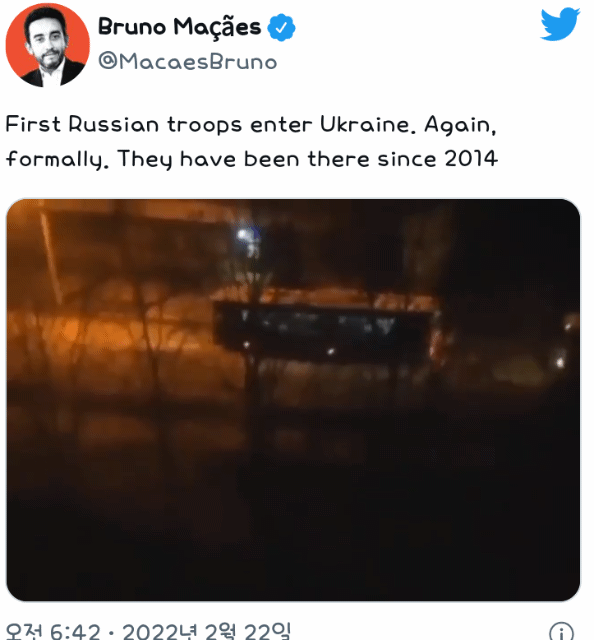This screenshot has width=594, height=640.
Task: Click the display name Bruno Maçães
Action: tap(179, 27)
